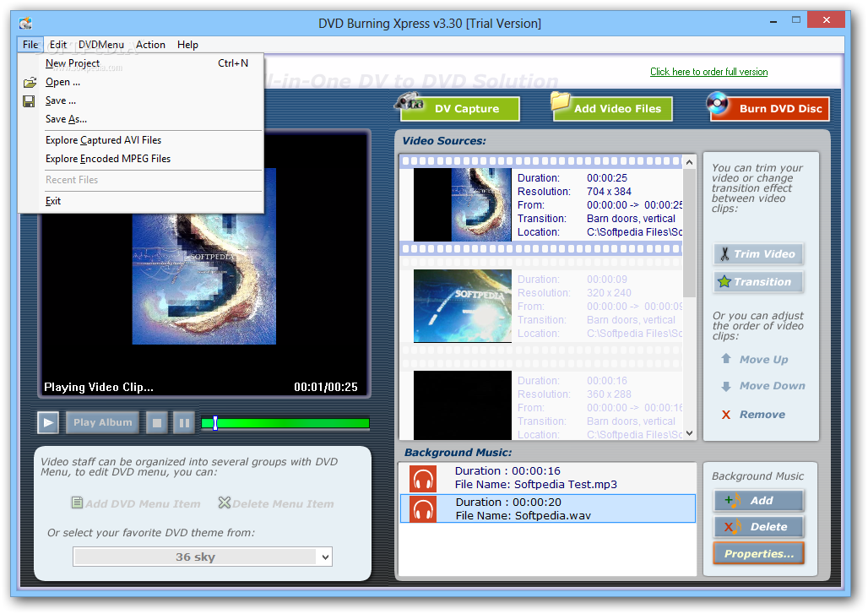
Task: Click the X note icon on Delete
Action: pos(733,527)
